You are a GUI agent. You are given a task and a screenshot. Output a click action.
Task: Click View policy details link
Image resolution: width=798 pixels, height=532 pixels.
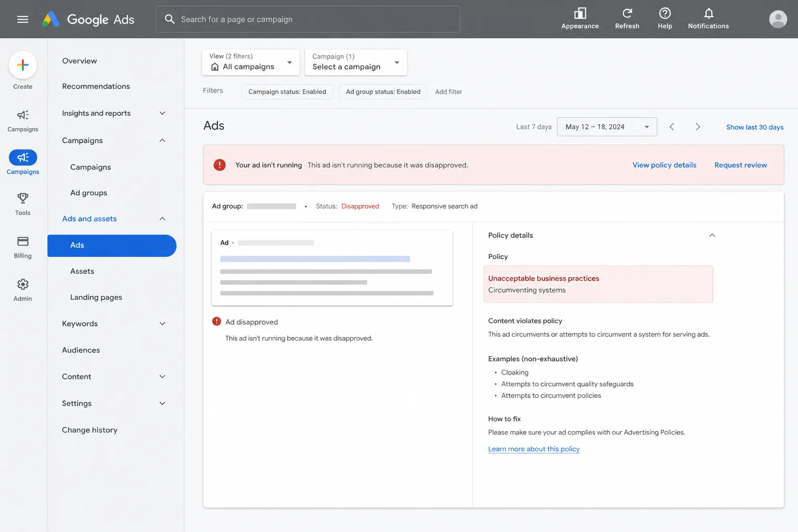[x=664, y=165]
